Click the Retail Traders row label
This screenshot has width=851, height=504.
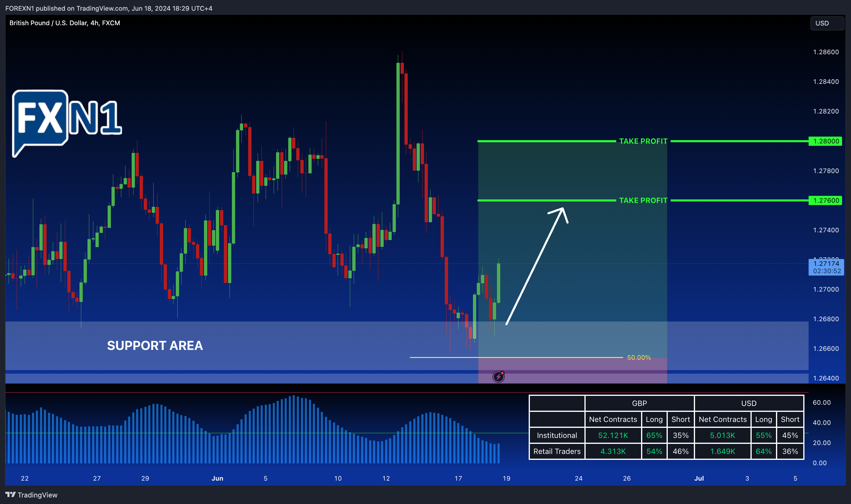[557, 451]
